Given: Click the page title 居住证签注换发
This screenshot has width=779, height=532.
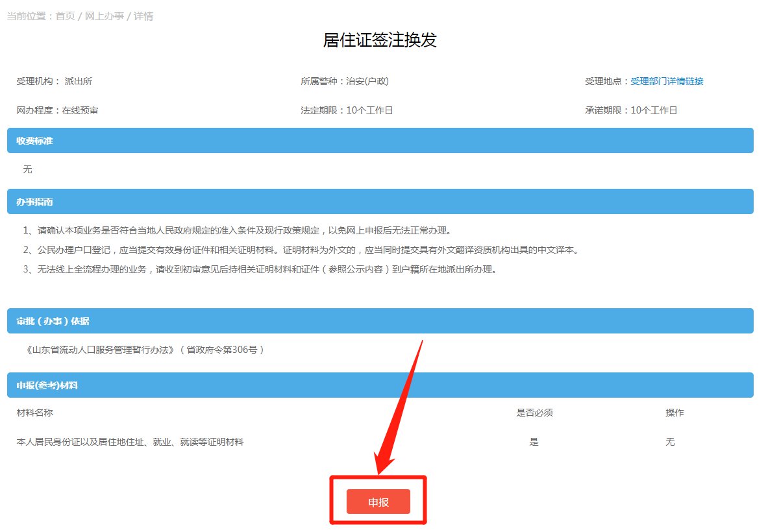Looking at the screenshot, I should click(380, 40).
